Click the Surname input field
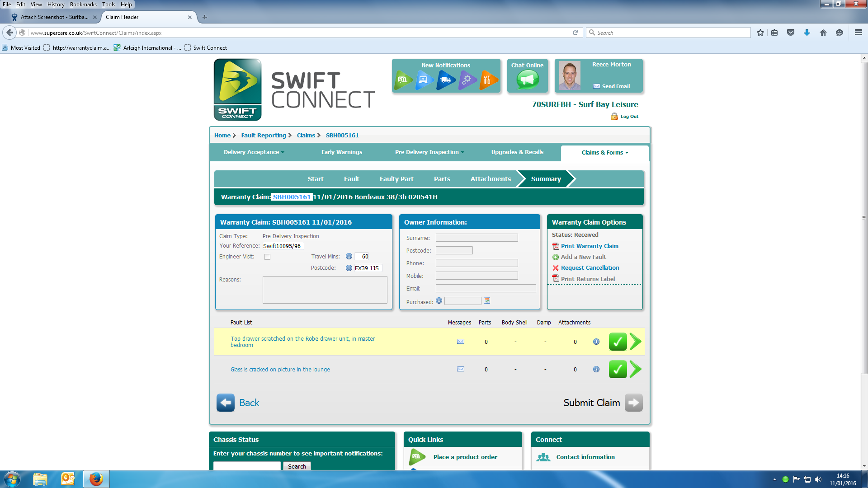868x488 pixels. (x=476, y=238)
